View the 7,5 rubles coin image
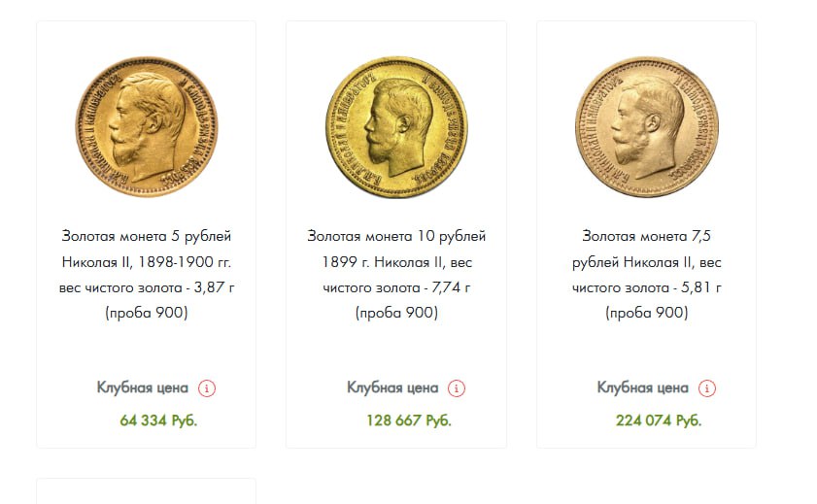This screenshot has height=504, width=817. point(646,127)
